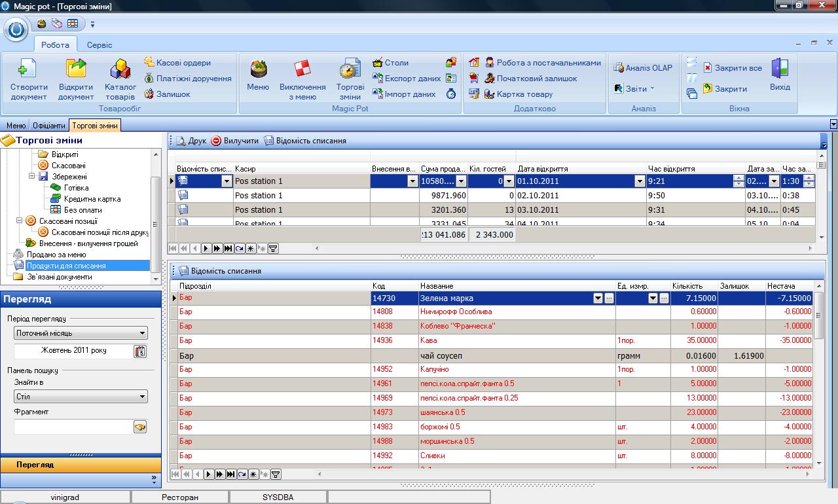Open the Каталог товарів icon

tap(120, 69)
